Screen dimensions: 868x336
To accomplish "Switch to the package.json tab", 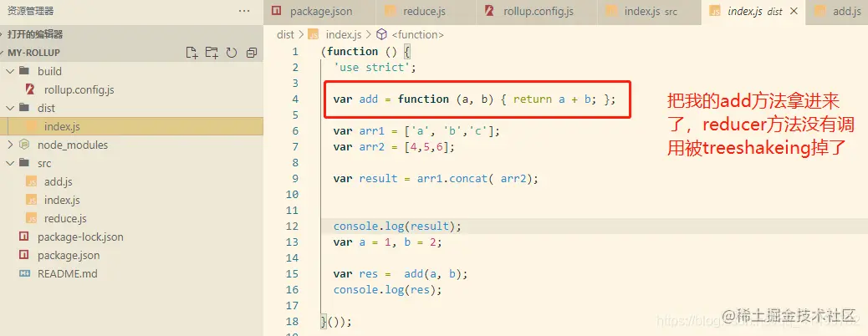I will [x=319, y=12].
